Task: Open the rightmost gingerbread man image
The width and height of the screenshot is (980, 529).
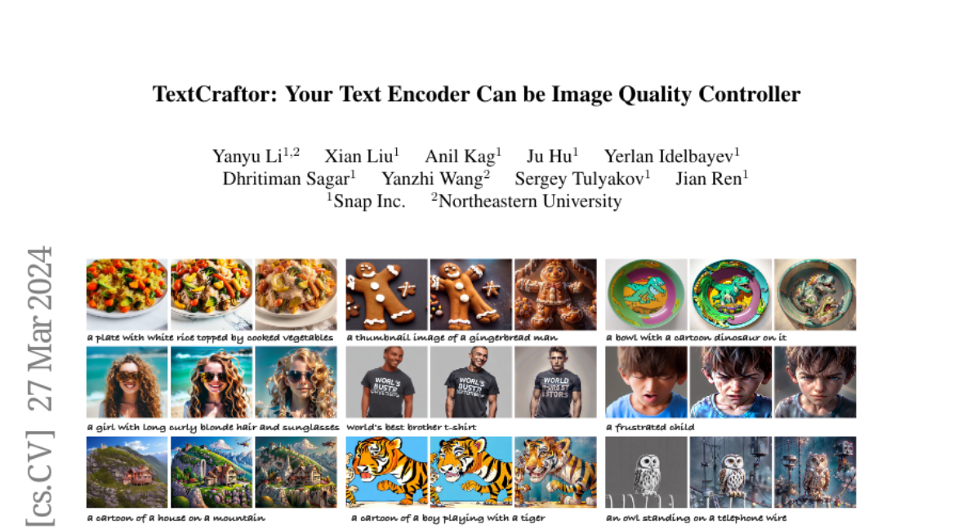Action: tap(555, 295)
